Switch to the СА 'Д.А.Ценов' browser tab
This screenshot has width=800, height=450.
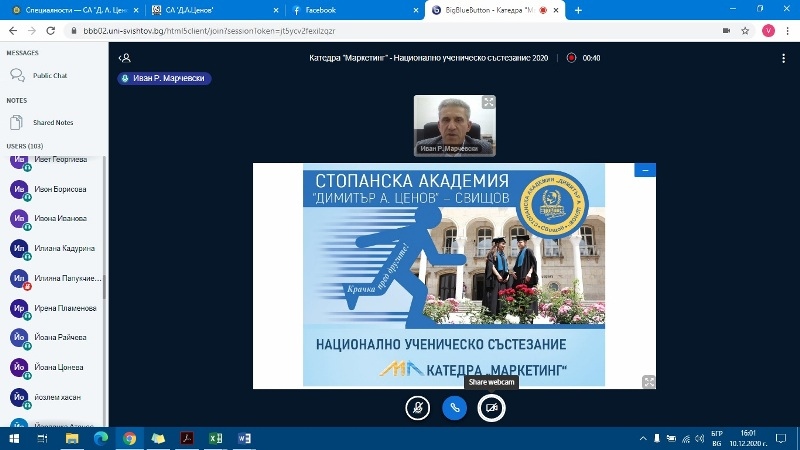point(215,10)
